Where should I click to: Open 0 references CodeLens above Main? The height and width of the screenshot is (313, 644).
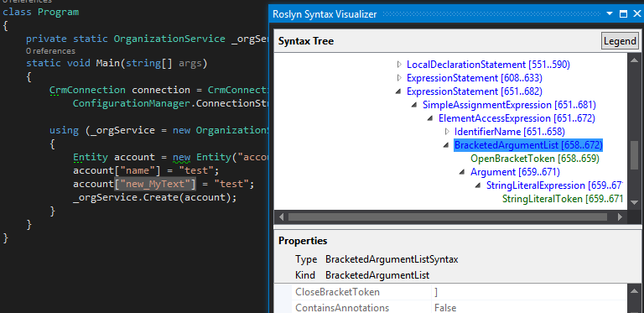(x=50, y=51)
